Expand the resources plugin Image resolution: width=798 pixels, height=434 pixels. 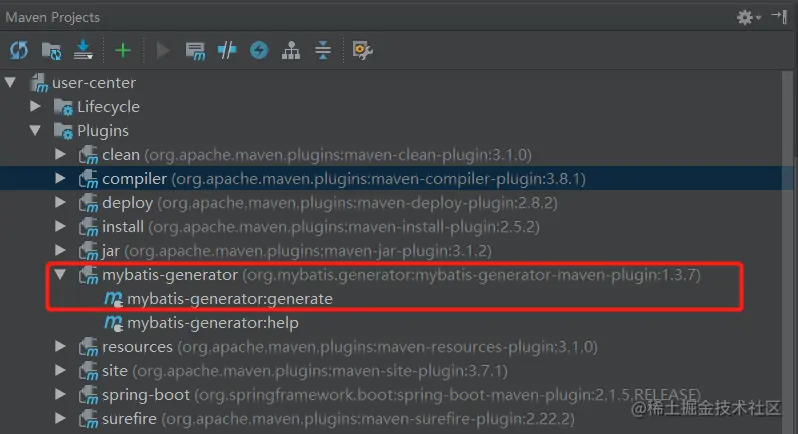tap(60, 346)
